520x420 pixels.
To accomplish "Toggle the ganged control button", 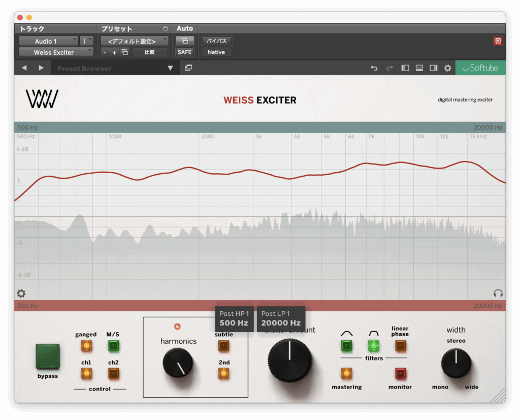I will 86,346.
